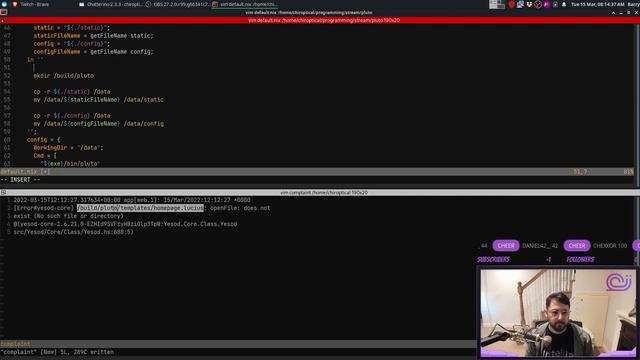Click the red tray icon

(x=511, y=4)
